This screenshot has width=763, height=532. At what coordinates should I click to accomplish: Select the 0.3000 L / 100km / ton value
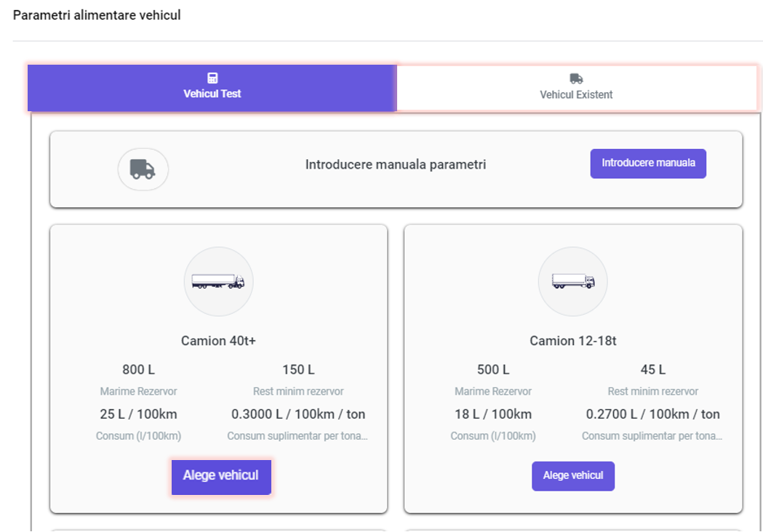[298, 414]
